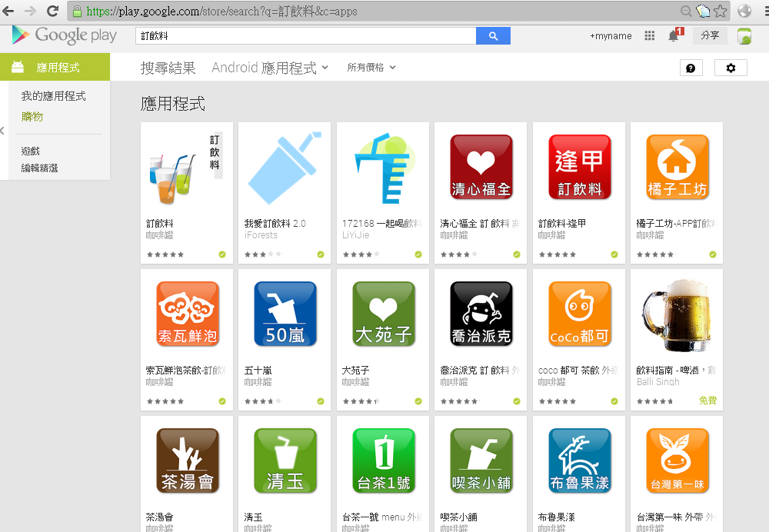Click the Google Play logo
769x532 pixels.
pos(65,35)
